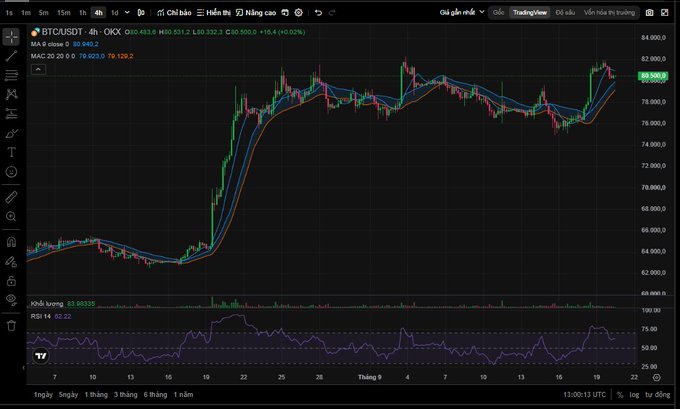The image size is (680, 409).
Task: Set range to 1 tháng
Action: (x=96, y=394)
